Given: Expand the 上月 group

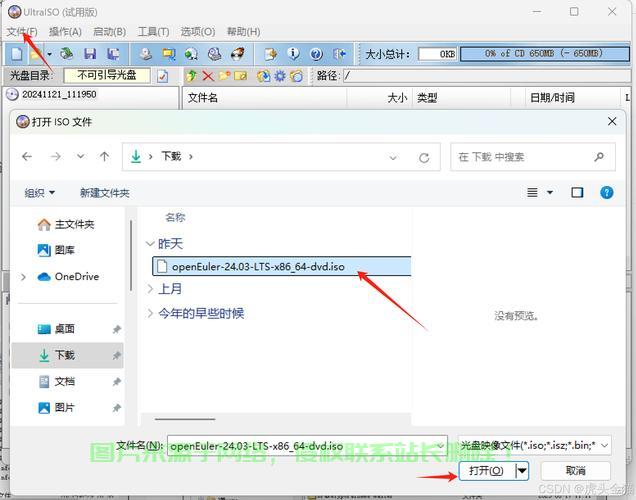Looking at the screenshot, I should coord(150,289).
